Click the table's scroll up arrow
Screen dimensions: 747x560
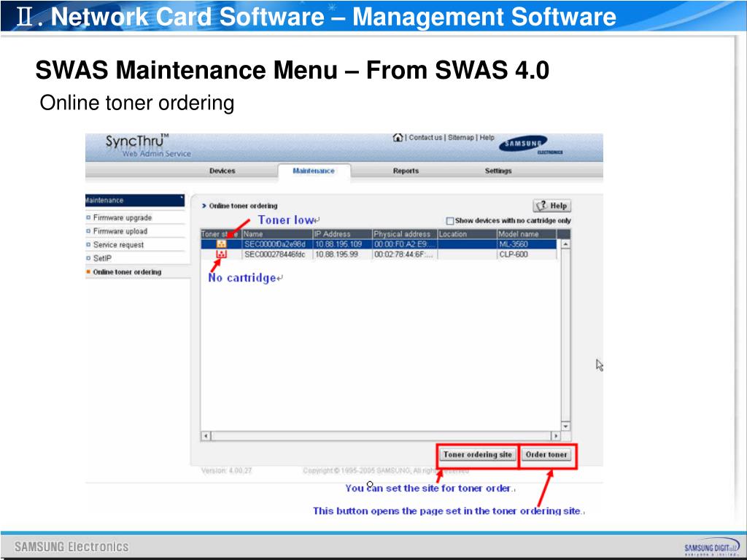565,244
